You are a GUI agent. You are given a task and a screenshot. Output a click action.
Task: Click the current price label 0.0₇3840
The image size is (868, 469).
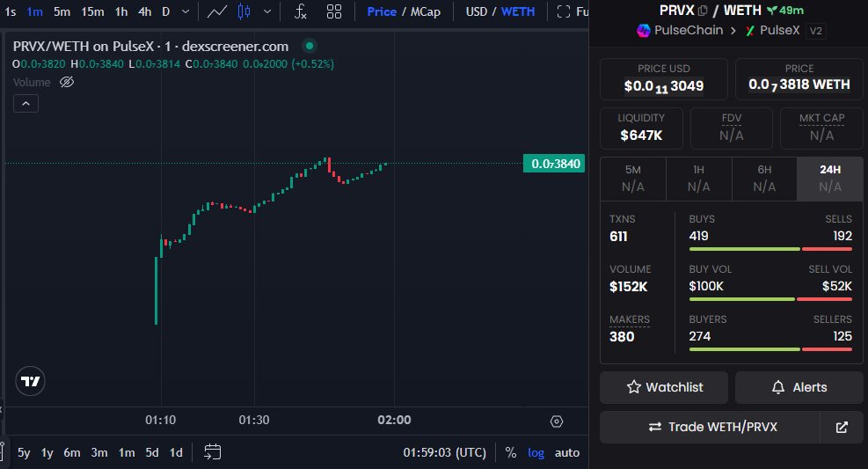click(554, 164)
